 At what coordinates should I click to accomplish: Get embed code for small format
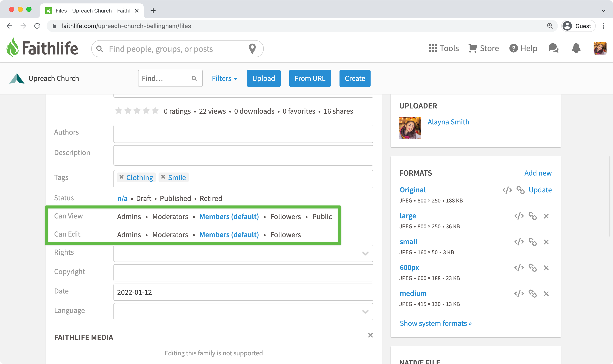519,242
